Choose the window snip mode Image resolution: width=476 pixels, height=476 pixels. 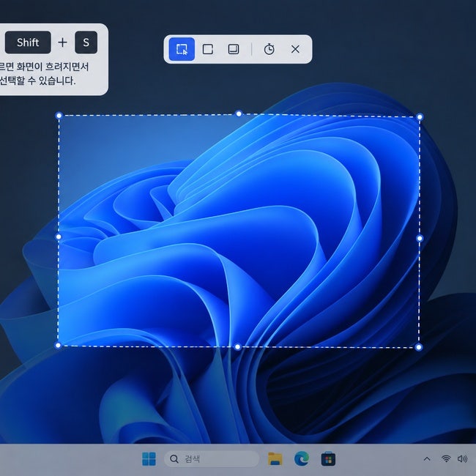click(208, 49)
